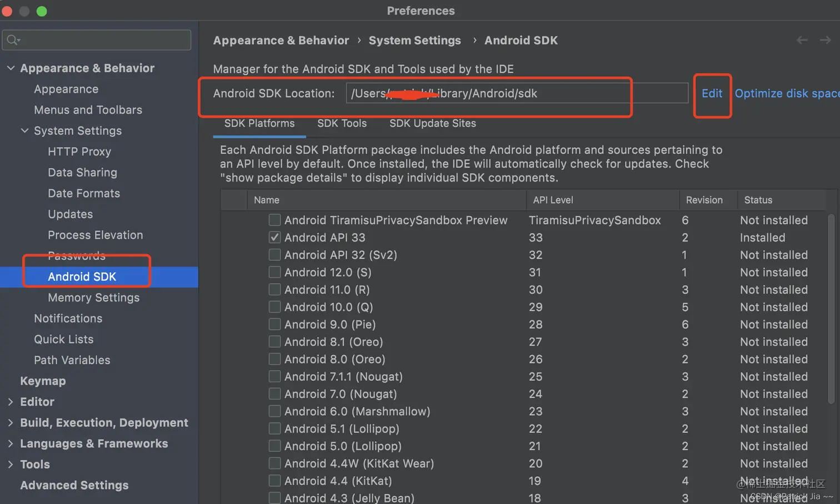Viewport: 840px width, 504px height.
Task: Sort table by Revision column header
Action: pyautogui.click(x=708, y=200)
